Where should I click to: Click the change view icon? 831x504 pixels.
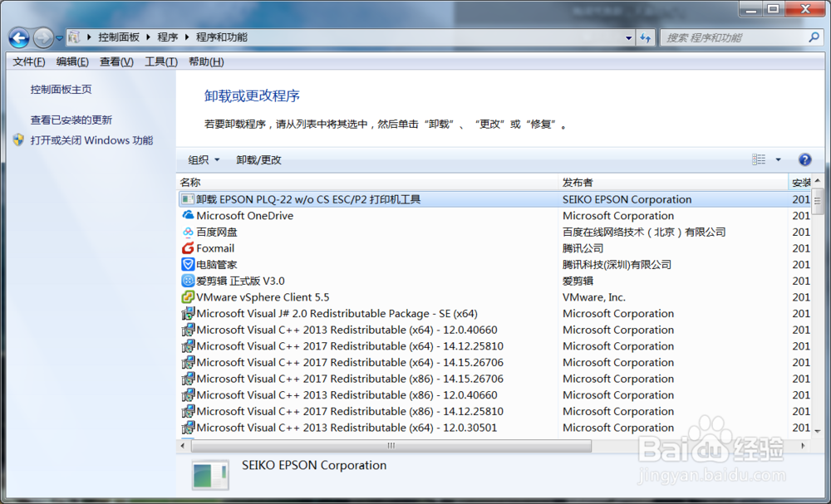(759, 159)
